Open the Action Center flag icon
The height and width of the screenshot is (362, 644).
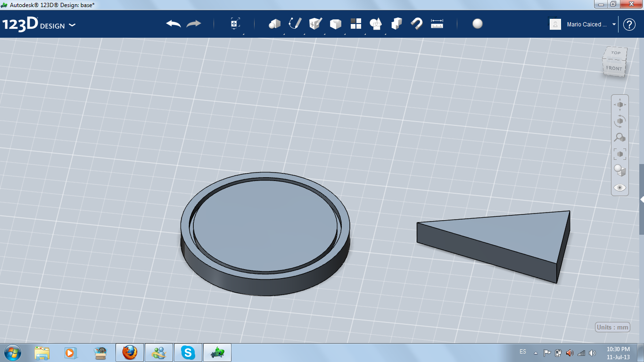pos(547,353)
